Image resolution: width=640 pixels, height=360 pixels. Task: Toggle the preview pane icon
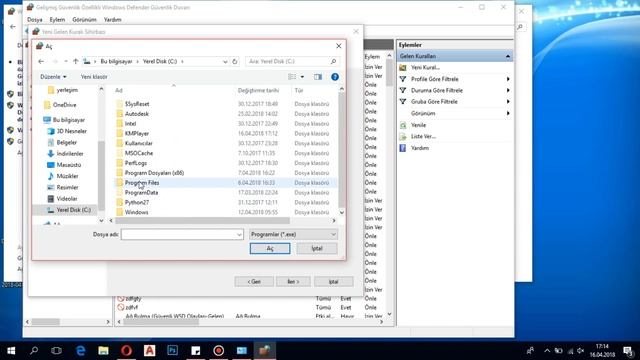click(x=318, y=77)
